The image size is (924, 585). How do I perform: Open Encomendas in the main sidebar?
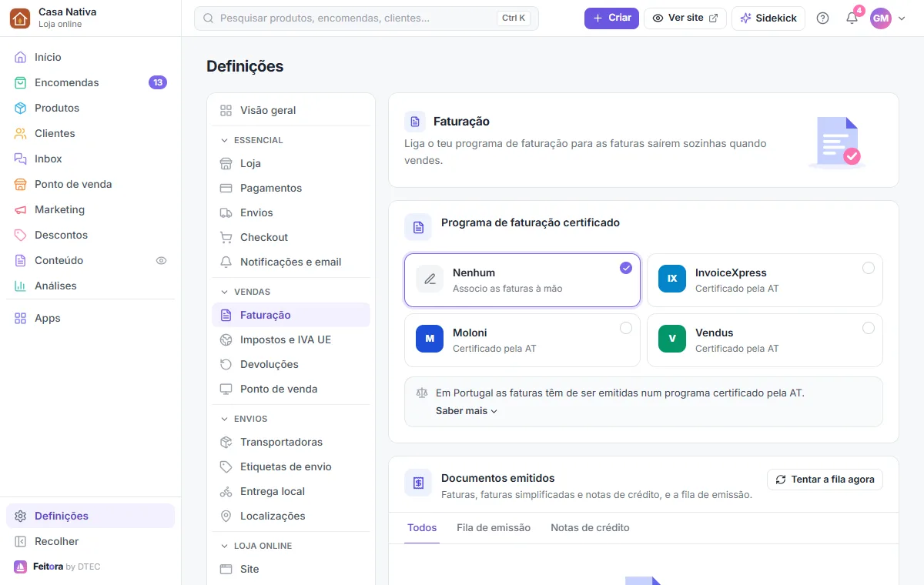tap(90, 82)
